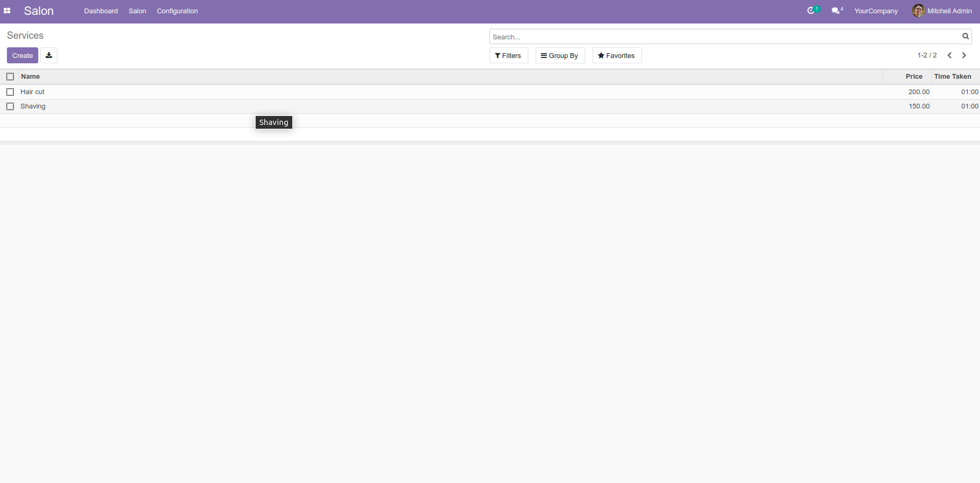
Task: Open the YourCompany switcher
Action: click(876, 11)
